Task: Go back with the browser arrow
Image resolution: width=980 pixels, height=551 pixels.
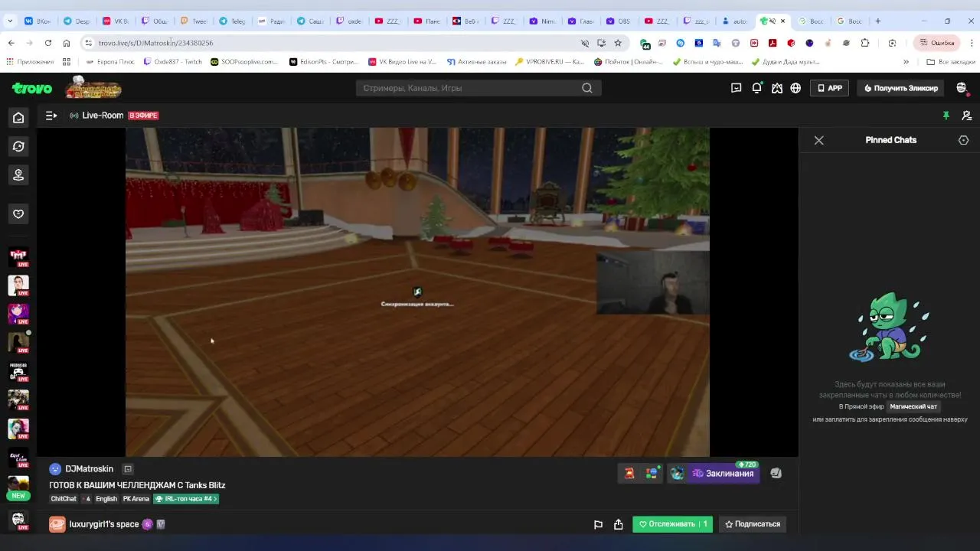Action: (x=11, y=43)
